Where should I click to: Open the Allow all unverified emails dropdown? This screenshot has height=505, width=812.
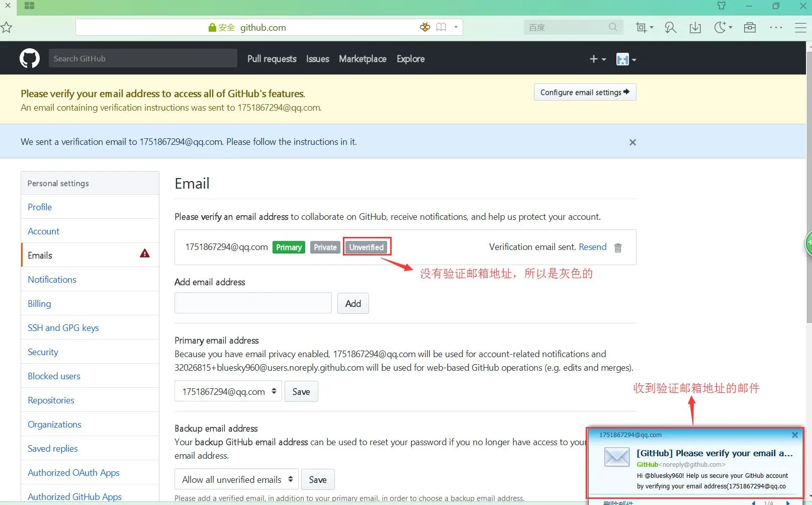236,479
